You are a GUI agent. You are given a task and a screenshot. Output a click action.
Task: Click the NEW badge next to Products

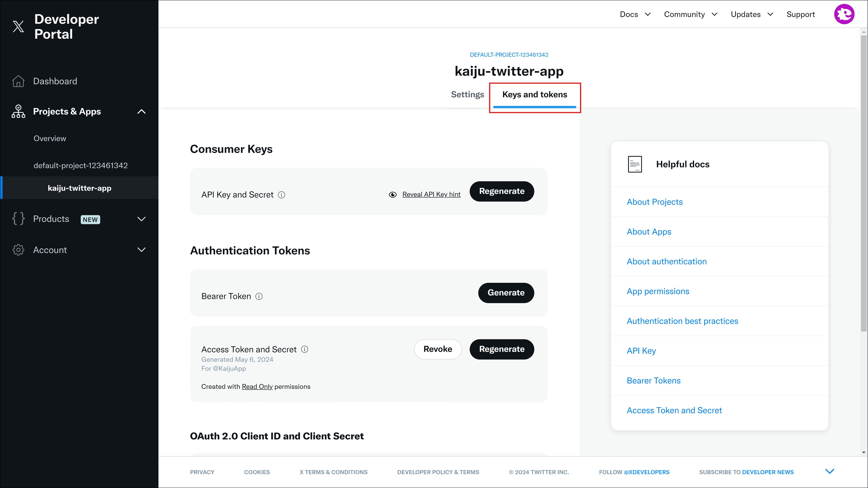pos(90,219)
